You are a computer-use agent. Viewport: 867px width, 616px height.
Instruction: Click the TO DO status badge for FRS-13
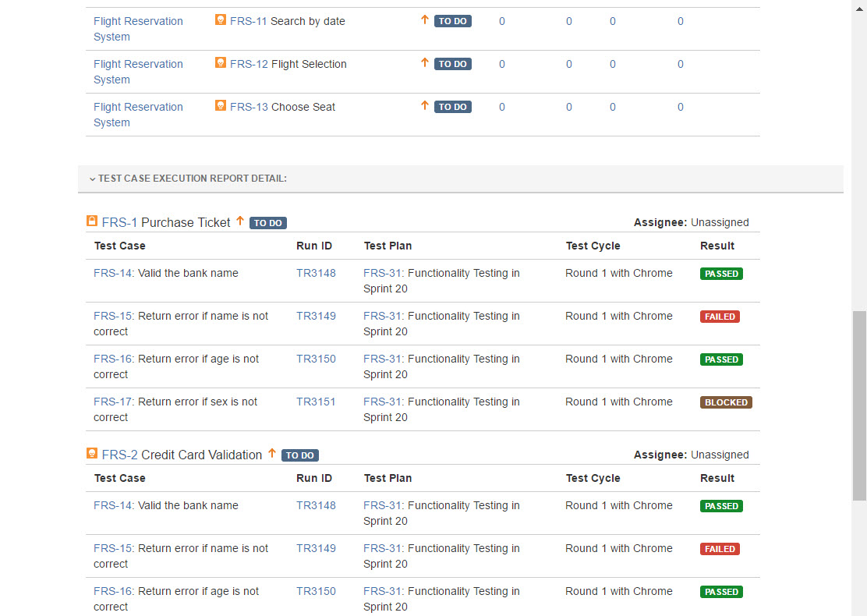coord(452,107)
